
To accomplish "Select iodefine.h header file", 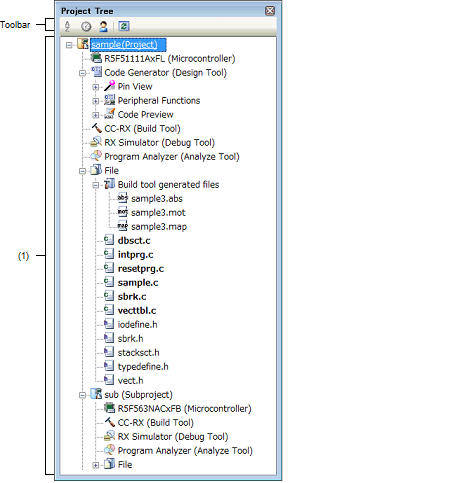I will (137, 325).
